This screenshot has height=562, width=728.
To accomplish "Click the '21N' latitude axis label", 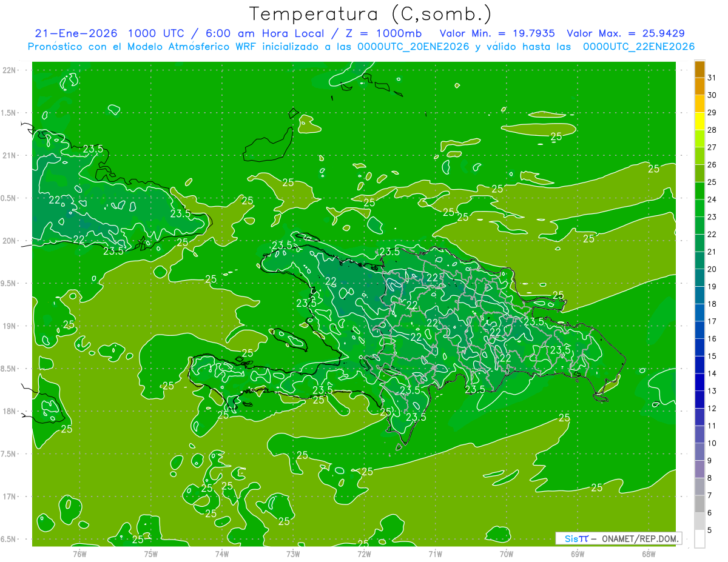I will point(9,156).
